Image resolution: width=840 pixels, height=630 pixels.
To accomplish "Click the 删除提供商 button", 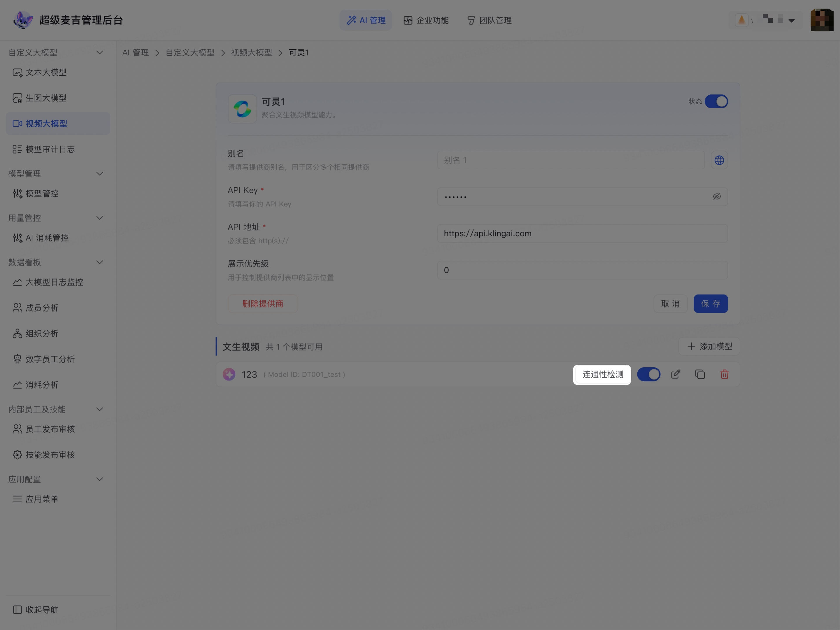I will point(263,304).
